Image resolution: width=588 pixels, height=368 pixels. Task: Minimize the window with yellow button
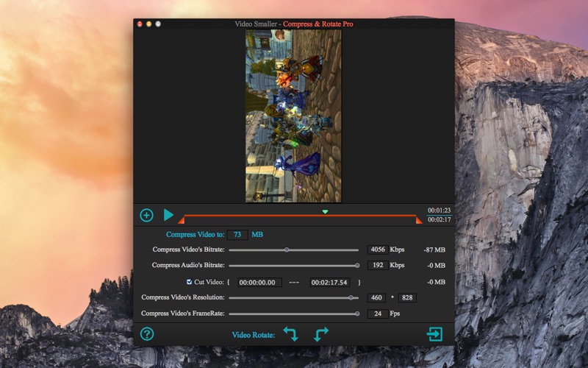click(149, 24)
